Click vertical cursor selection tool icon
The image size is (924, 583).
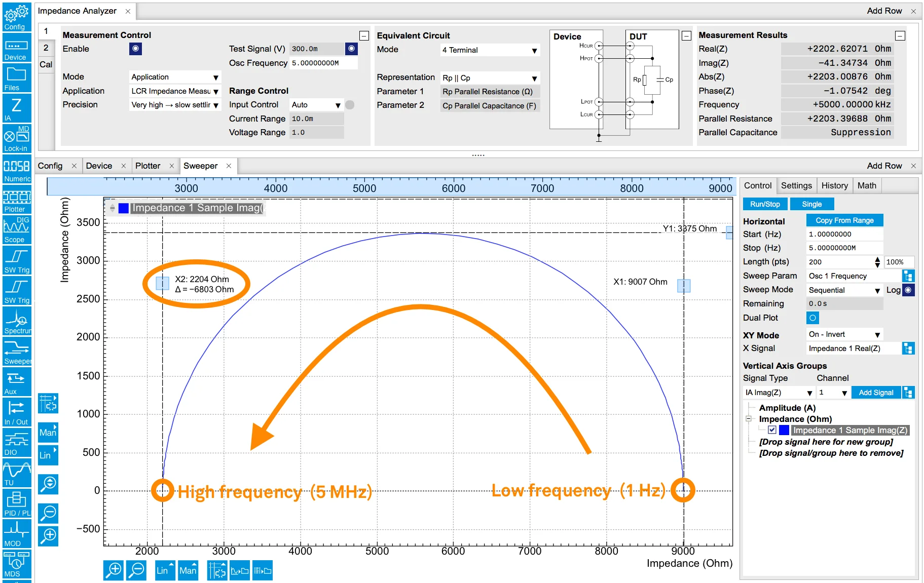pyautogui.click(x=48, y=404)
